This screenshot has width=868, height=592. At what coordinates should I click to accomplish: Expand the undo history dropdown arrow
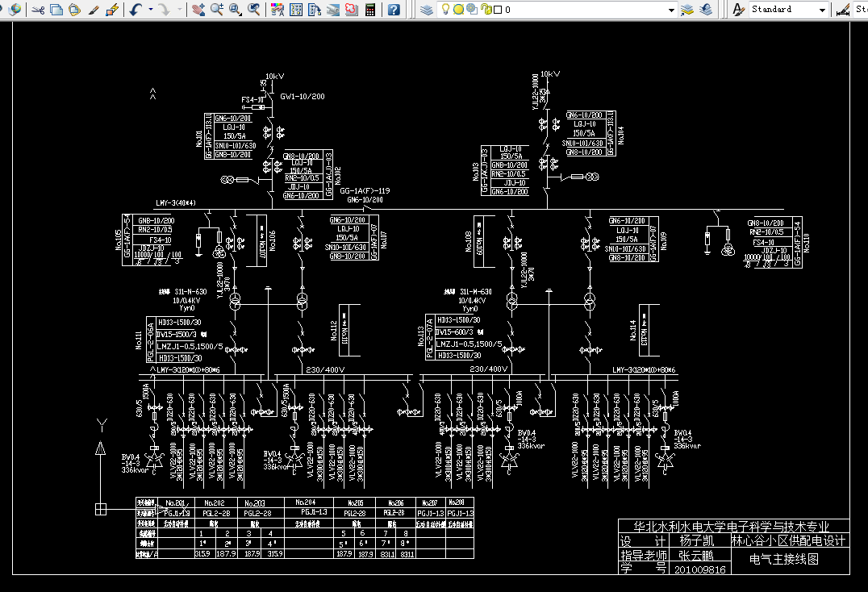(x=151, y=10)
